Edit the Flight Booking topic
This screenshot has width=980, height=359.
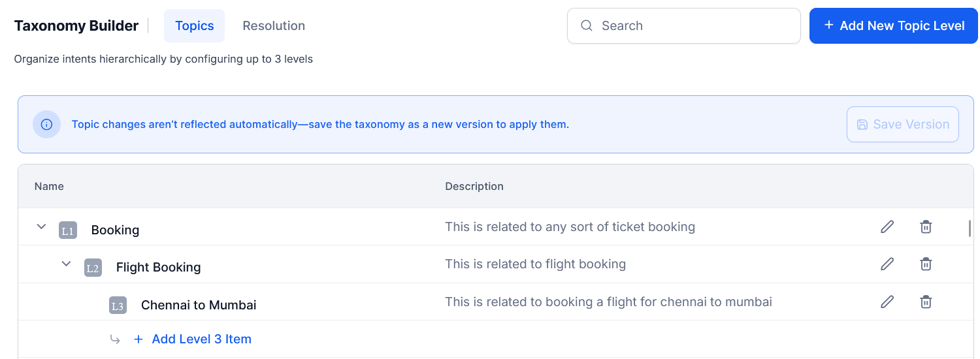tap(887, 264)
